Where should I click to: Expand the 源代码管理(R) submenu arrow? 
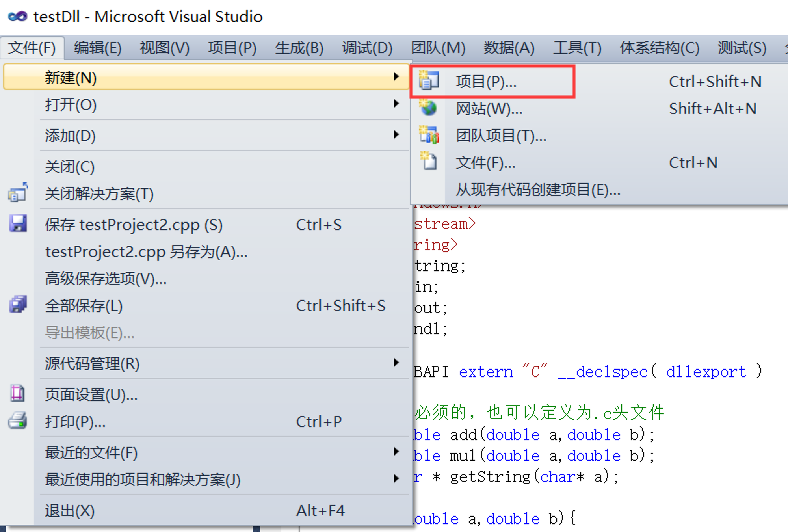click(396, 363)
